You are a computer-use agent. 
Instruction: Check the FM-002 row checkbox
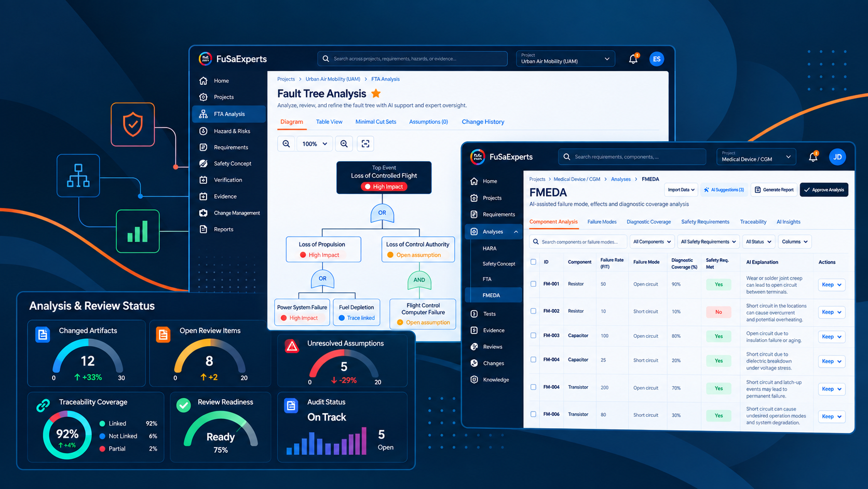coord(533,311)
